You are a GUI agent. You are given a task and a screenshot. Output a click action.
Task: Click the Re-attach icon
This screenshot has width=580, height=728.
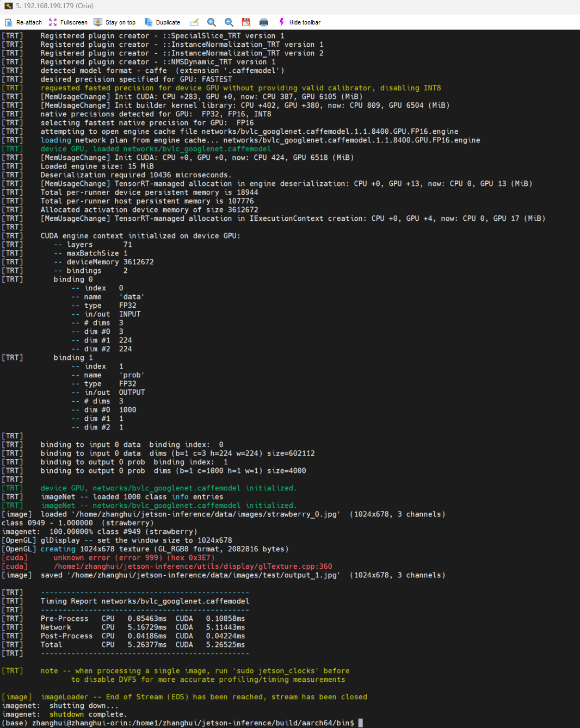tap(9, 22)
